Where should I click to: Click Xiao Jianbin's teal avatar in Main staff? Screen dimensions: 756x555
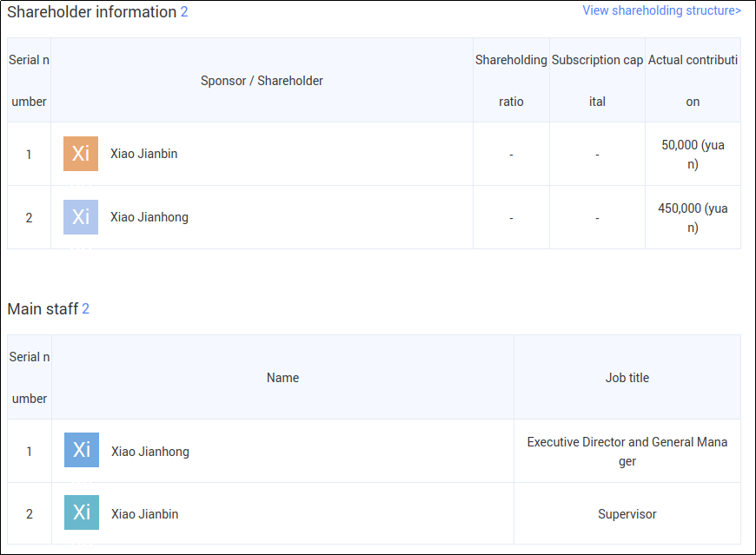coord(82,513)
